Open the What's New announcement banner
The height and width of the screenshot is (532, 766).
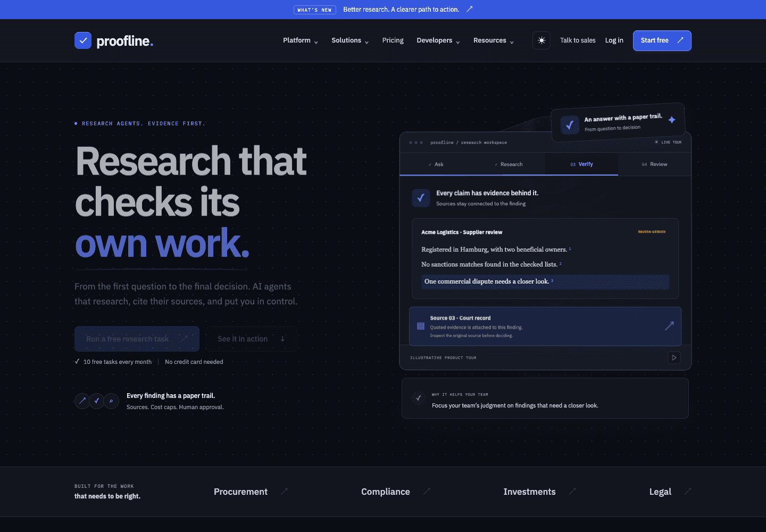click(x=383, y=10)
